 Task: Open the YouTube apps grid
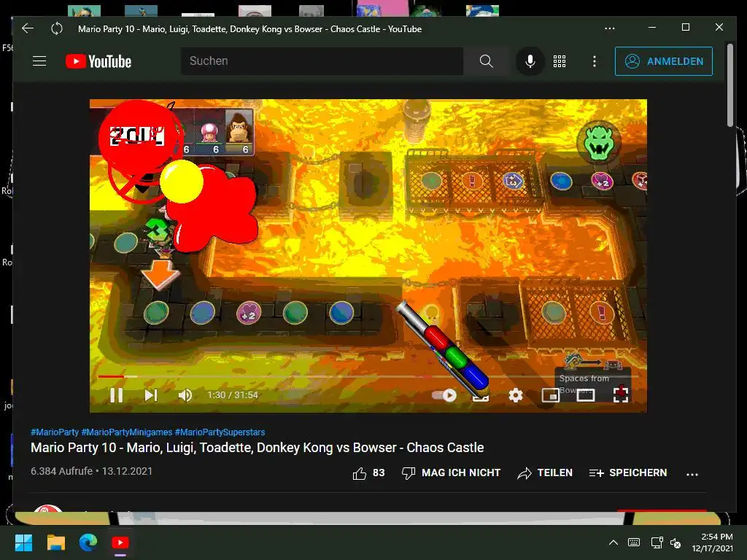(560, 61)
